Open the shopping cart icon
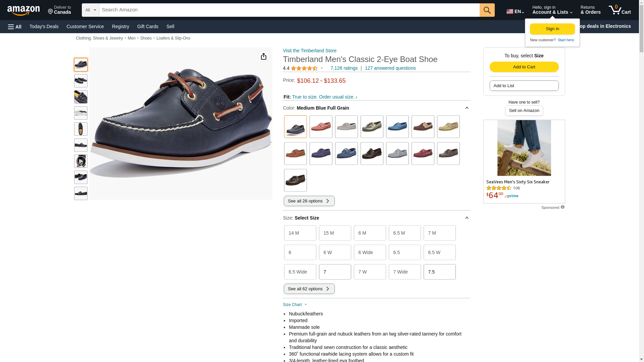This screenshot has width=644, height=362. 620,10
